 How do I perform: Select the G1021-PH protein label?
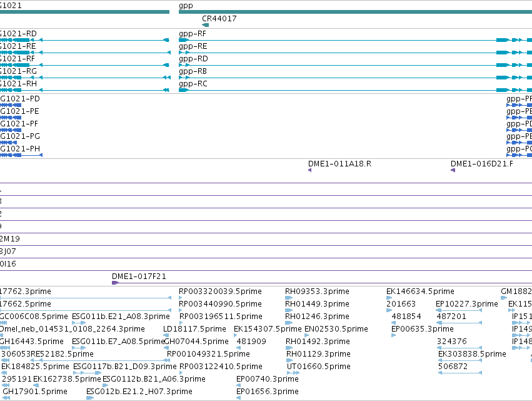20,149
